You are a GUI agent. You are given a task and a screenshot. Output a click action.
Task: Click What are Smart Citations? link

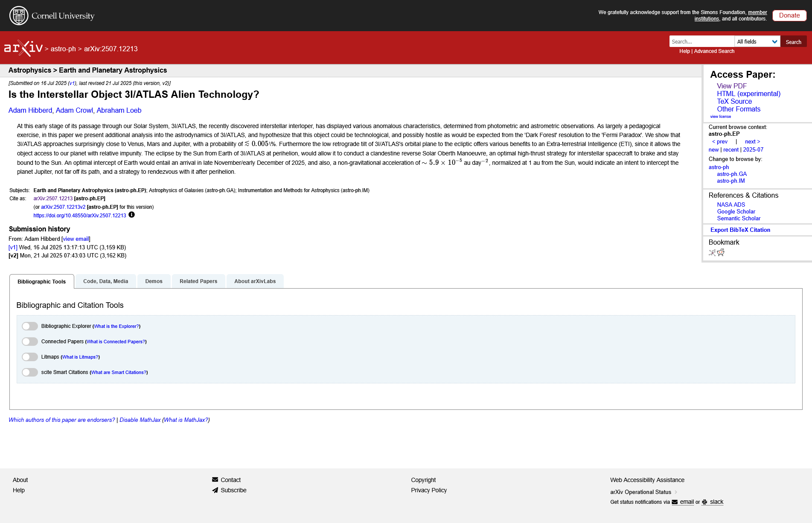119,372
